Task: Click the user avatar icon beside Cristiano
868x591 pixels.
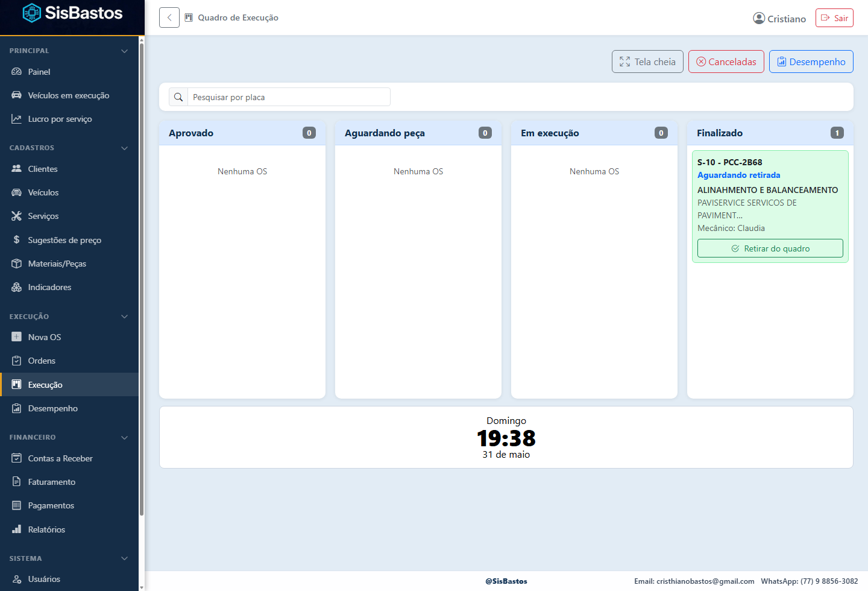Action: tap(759, 18)
